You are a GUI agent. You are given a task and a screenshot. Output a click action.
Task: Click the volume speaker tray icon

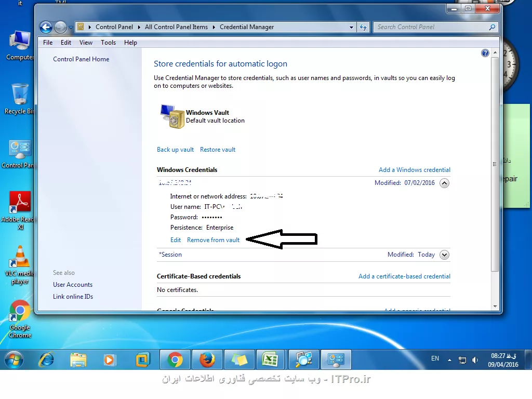[x=475, y=360]
